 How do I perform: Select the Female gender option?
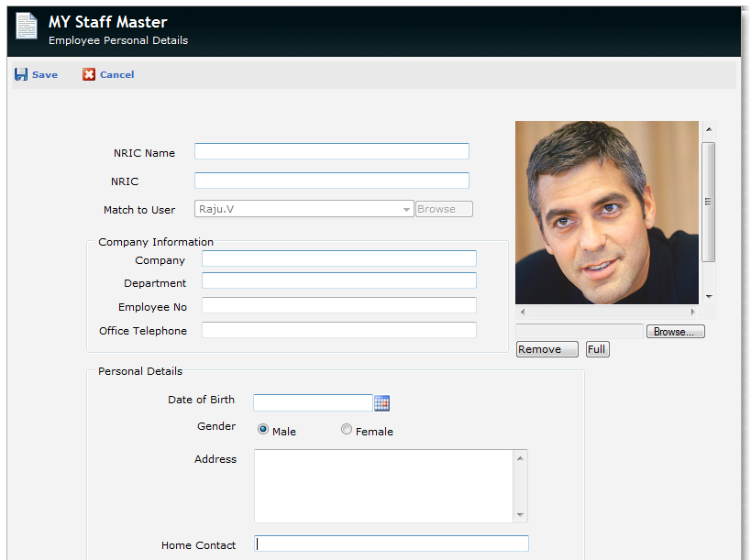[x=347, y=429]
